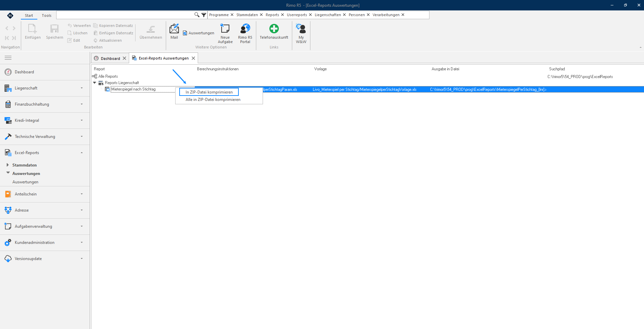This screenshot has width=644, height=329.
Task: Choose In ZIP-Datei komprimieren
Action: (x=209, y=92)
